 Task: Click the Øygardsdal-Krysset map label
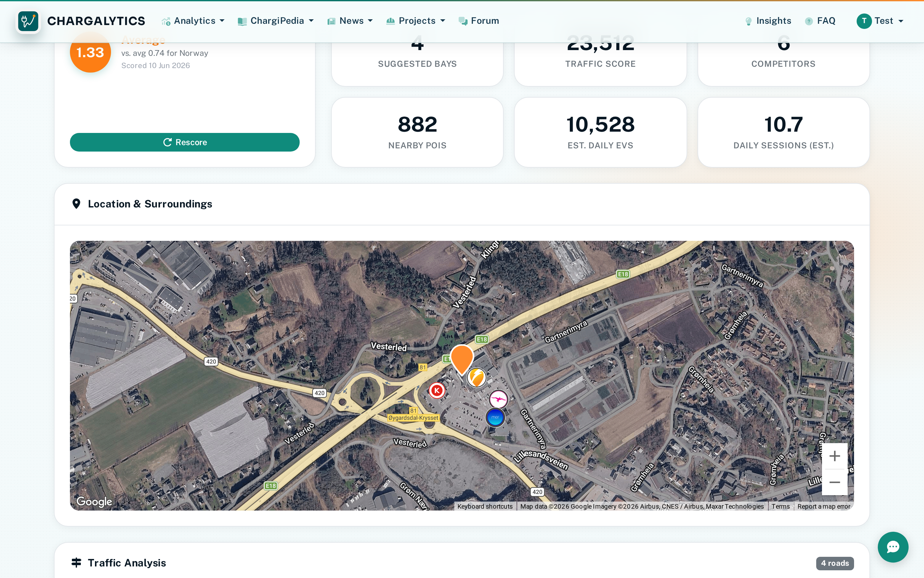(413, 418)
